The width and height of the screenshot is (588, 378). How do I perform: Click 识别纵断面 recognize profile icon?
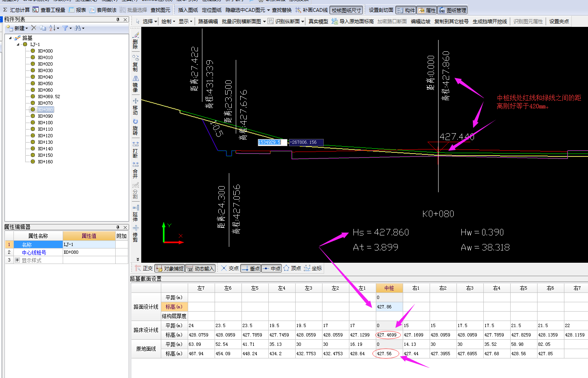[270, 21]
